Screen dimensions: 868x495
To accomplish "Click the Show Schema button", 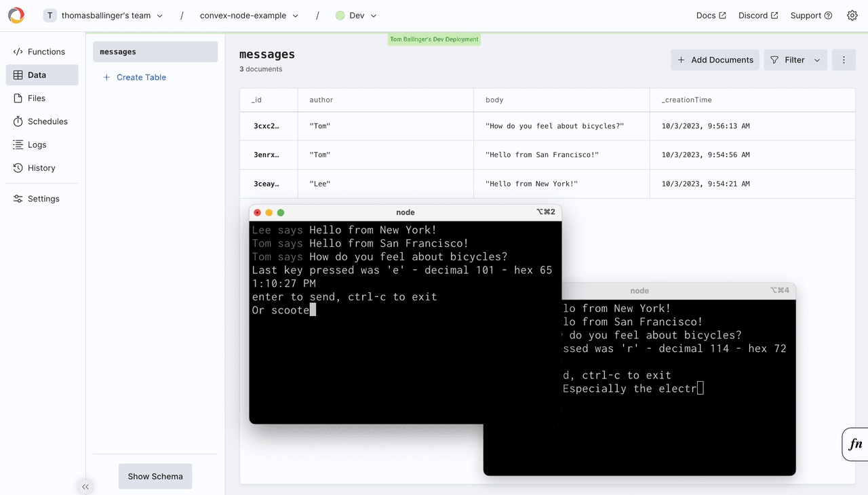I will coord(155,476).
